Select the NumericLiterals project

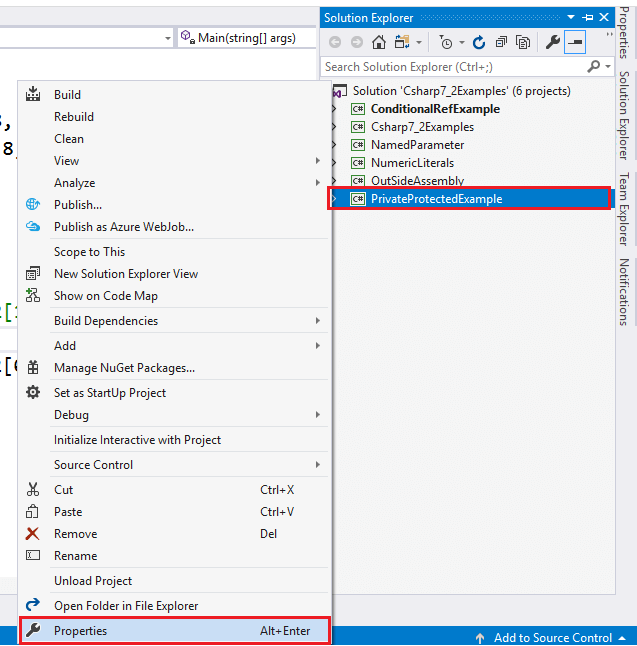(x=412, y=163)
